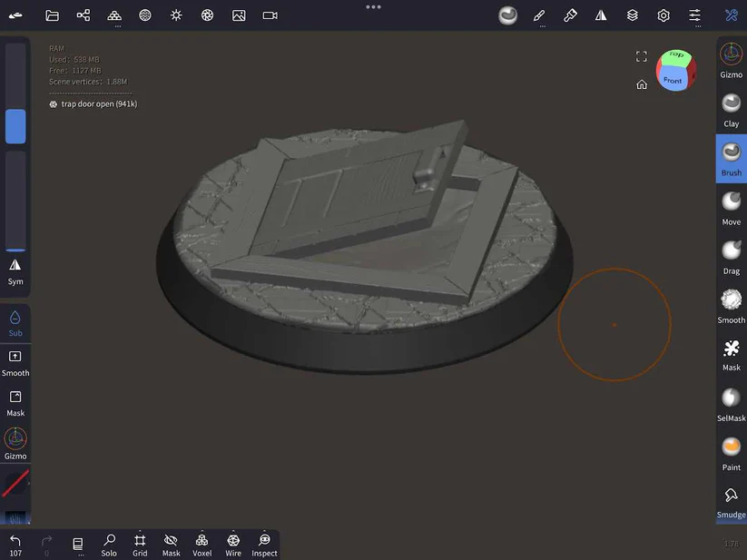Click the Top face of the view cube
Image resolution: width=747 pixels, height=560 pixels.
tap(676, 55)
